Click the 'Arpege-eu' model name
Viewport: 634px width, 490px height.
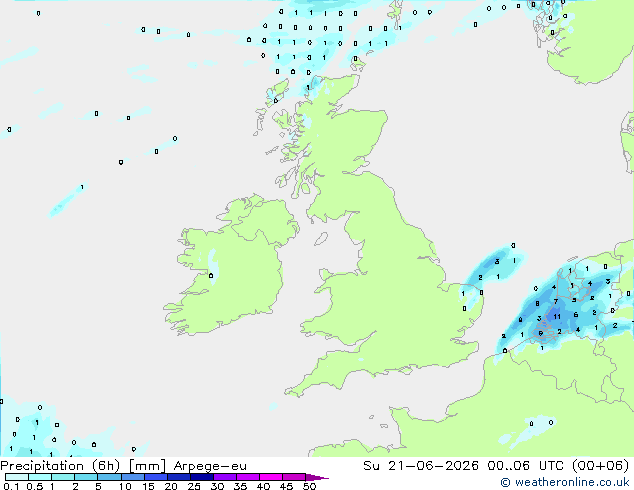[x=210, y=466]
